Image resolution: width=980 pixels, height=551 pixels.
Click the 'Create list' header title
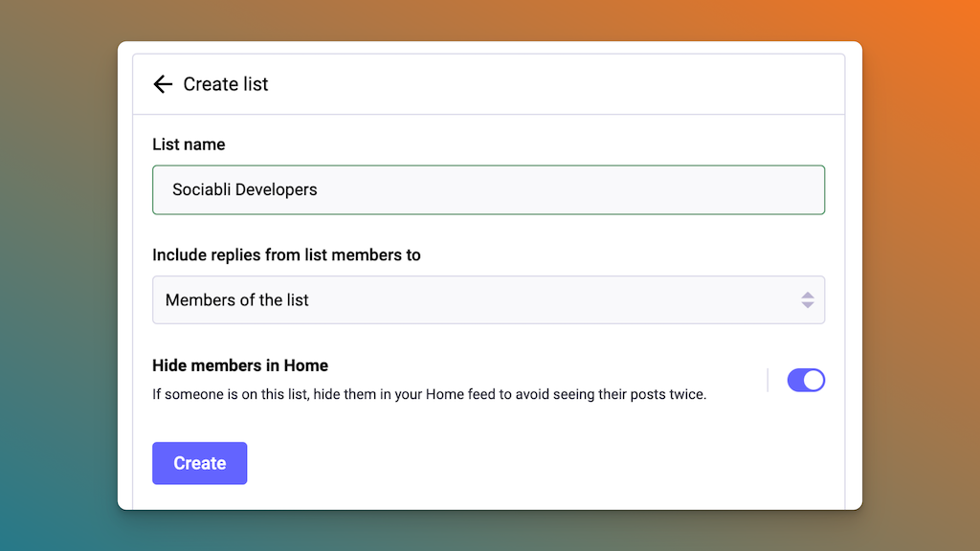point(226,84)
